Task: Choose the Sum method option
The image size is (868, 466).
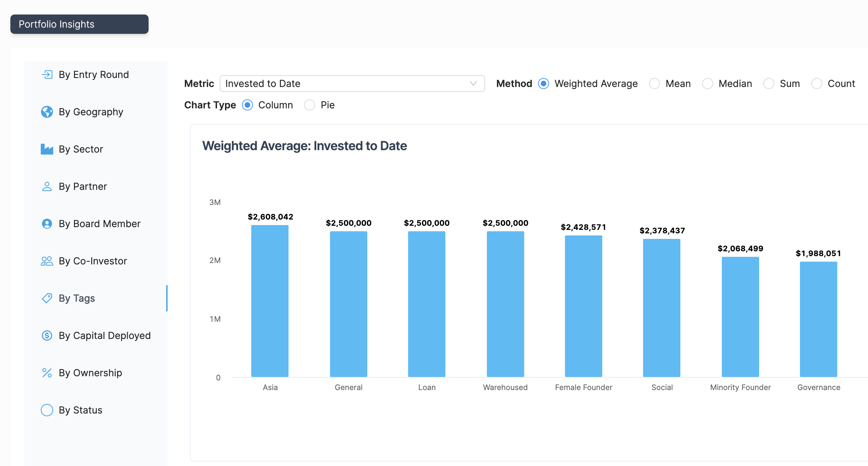Action: pyautogui.click(x=768, y=84)
